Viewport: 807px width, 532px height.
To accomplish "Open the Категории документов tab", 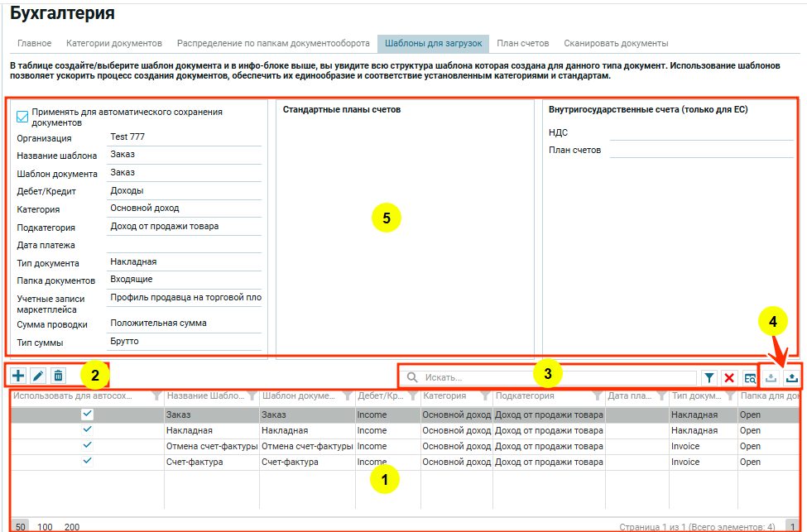I will [x=114, y=43].
